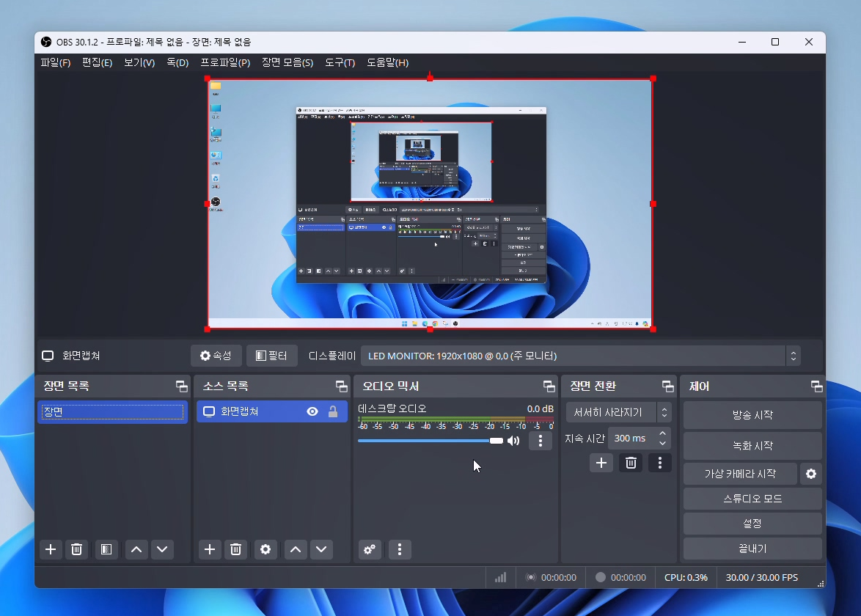Click the desktop audio level meter
Viewport: 861px width, 616px height.
455,420
